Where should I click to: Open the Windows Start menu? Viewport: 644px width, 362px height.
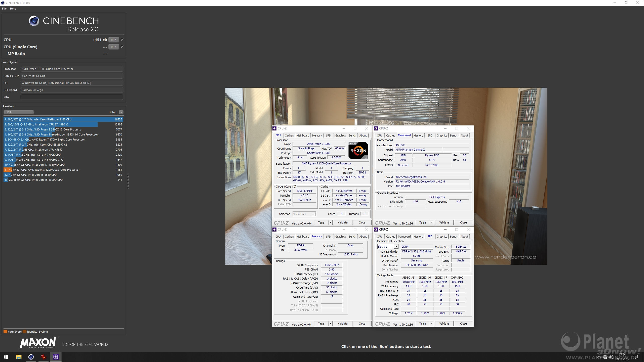[6, 357]
